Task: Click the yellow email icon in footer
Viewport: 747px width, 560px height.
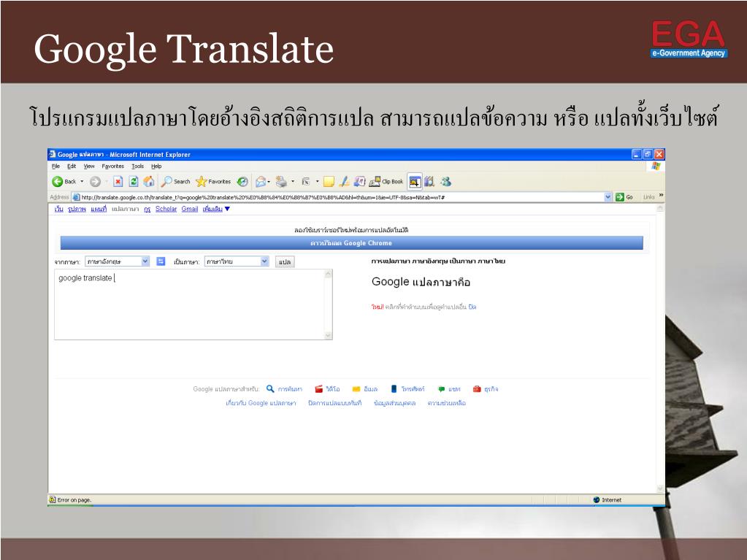Action: [356, 389]
